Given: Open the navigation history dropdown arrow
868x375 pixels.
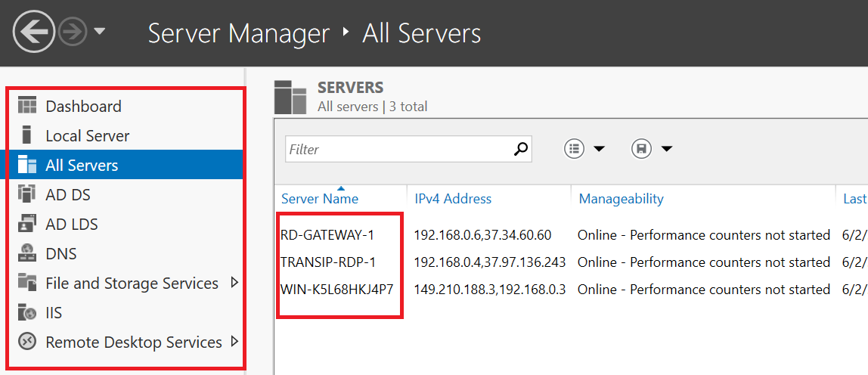Looking at the screenshot, I should [x=99, y=32].
